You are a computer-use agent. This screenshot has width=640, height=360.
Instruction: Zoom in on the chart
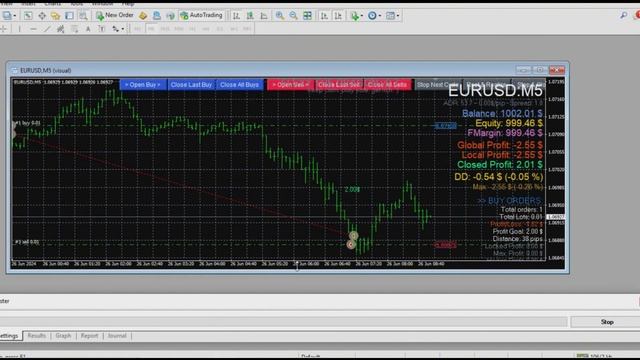click(280, 16)
